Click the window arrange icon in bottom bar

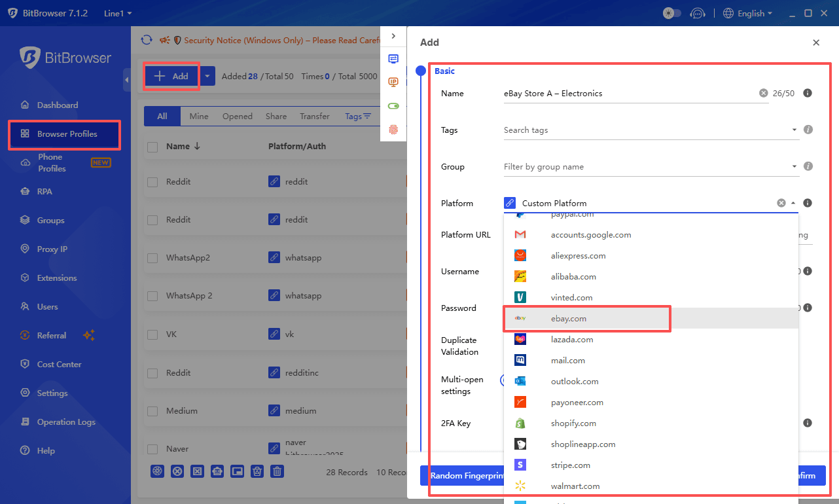(x=238, y=471)
